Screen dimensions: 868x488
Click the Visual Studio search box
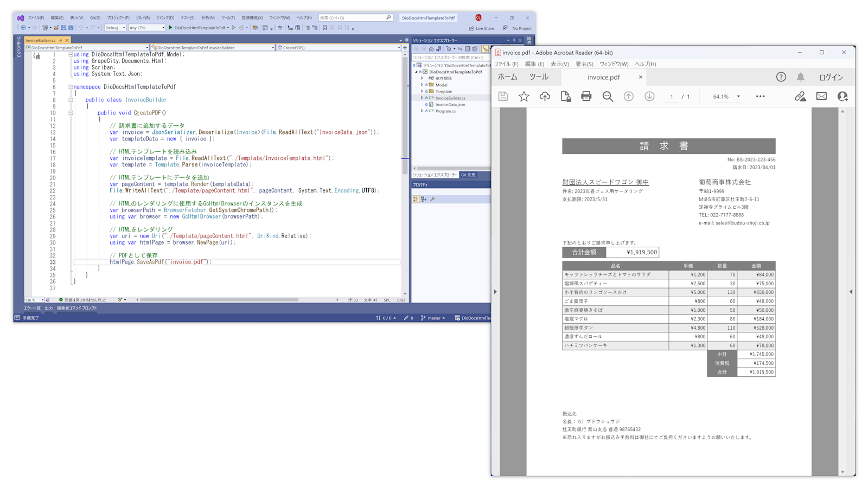coord(355,18)
